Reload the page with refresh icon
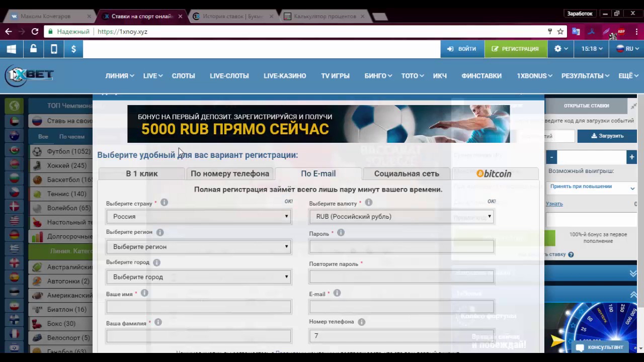 tap(35, 31)
